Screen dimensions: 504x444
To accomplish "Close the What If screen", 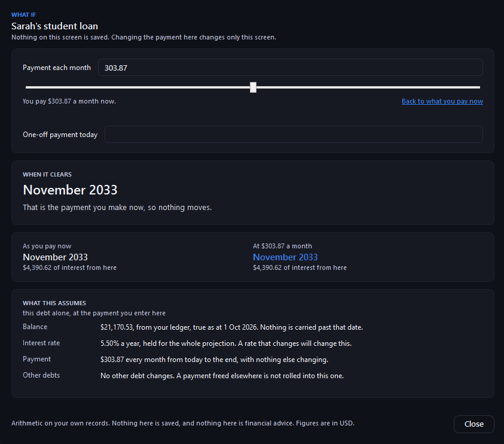I will point(474,424).
